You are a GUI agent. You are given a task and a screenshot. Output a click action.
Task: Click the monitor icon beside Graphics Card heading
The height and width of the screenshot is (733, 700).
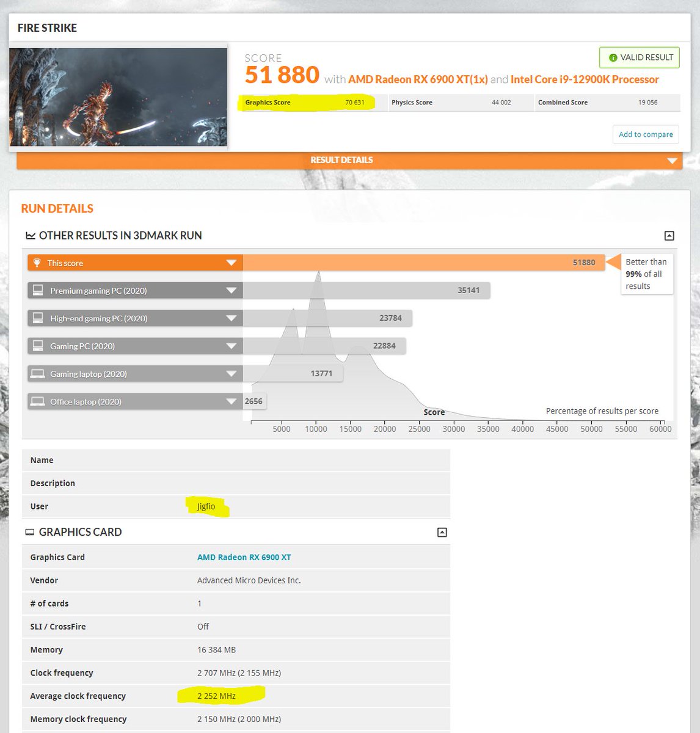[x=29, y=533]
